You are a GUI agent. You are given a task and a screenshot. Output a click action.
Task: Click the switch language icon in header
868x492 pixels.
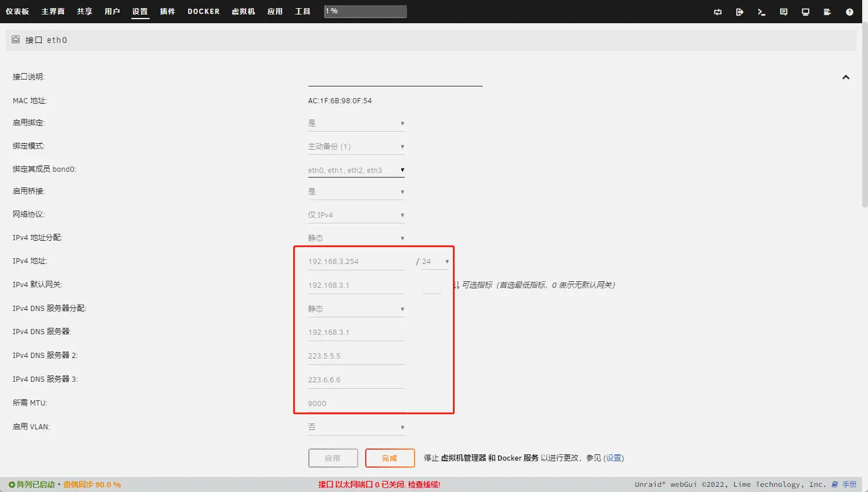[718, 12]
